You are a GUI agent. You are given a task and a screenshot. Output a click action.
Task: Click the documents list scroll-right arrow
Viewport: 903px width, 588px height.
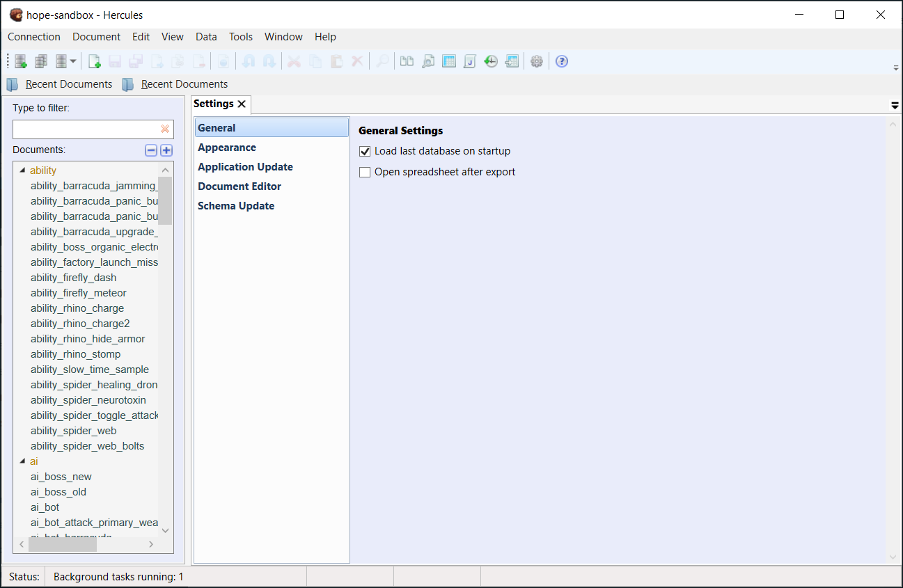click(x=151, y=545)
